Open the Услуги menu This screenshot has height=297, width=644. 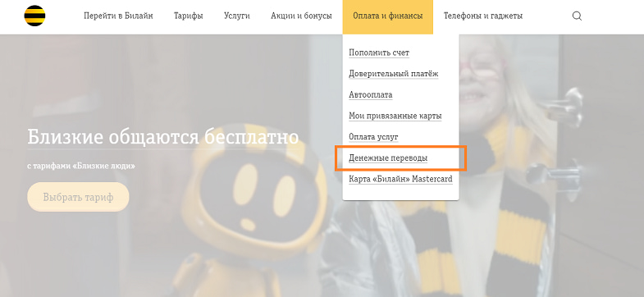237,16
